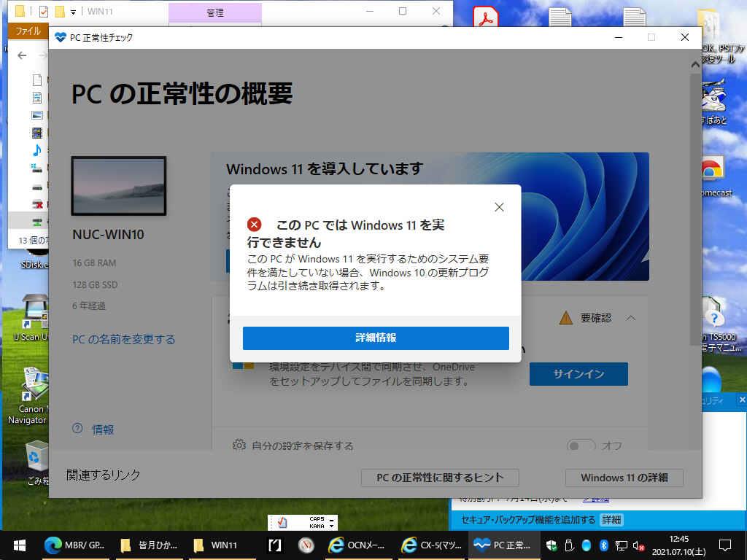This screenshot has height=560, width=747.
Task: Open the Action Center notification icon
Action: click(x=724, y=545)
